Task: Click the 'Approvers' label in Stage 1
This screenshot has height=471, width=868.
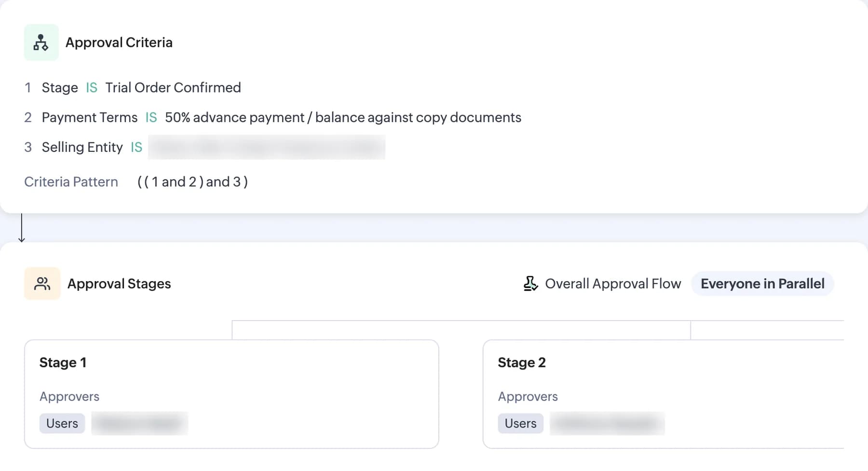Action: point(69,396)
